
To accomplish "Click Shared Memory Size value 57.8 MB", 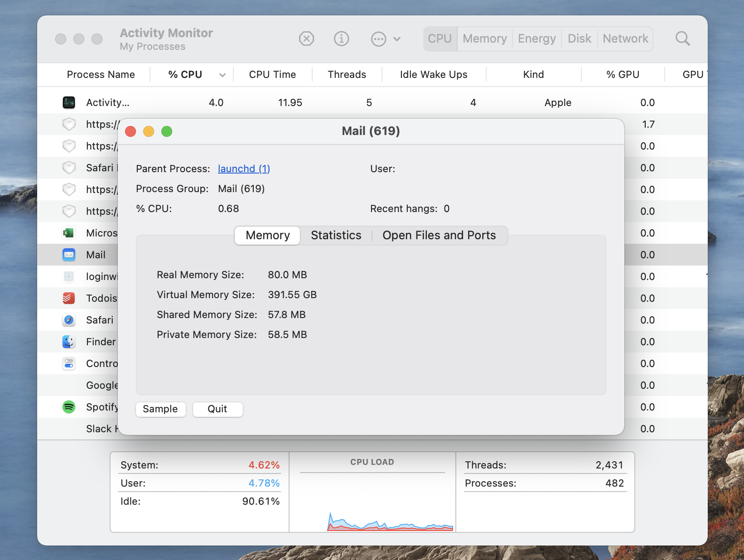I will point(287,314).
